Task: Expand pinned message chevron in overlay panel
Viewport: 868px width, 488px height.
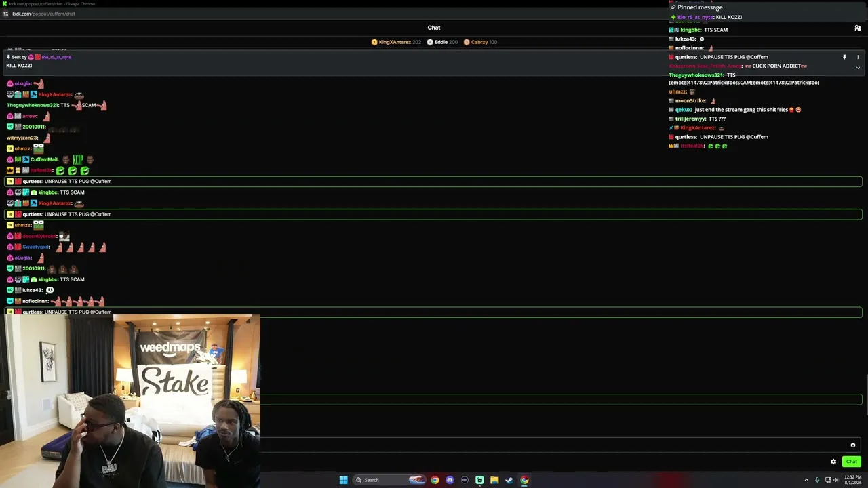Action: [x=858, y=67]
